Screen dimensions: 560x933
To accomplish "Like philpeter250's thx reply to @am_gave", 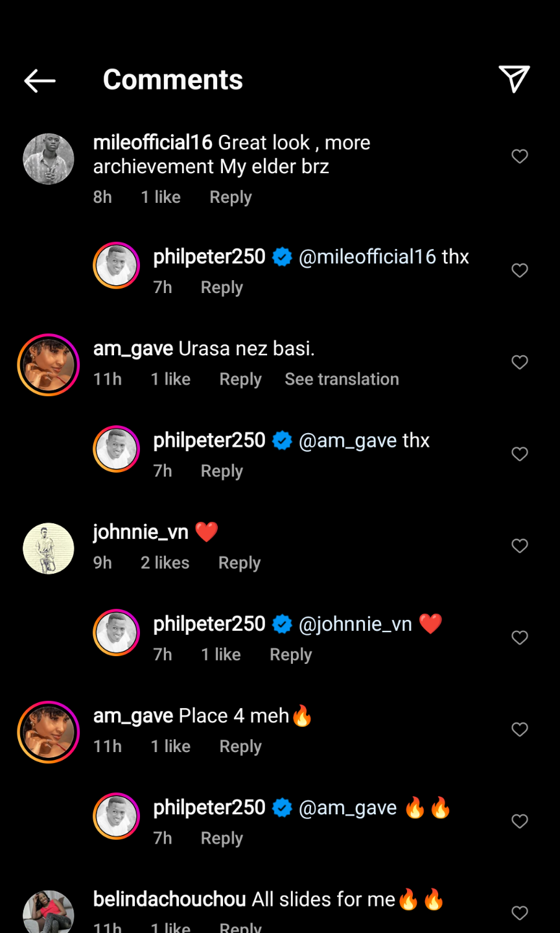I will pyautogui.click(x=520, y=454).
